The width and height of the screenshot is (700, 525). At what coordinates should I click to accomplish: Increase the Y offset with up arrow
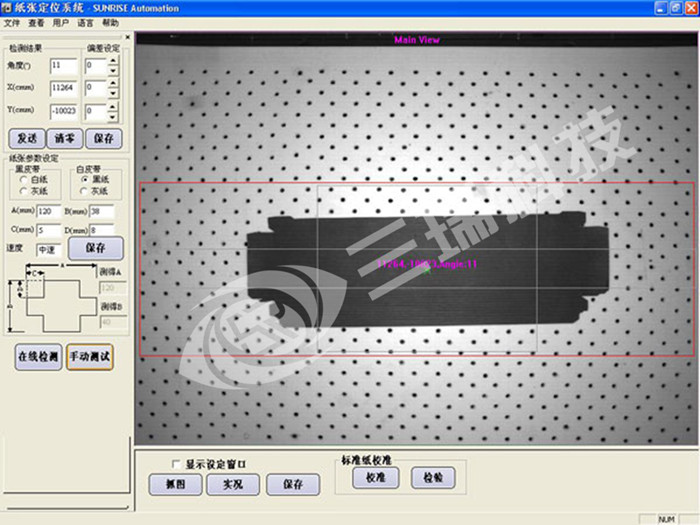tap(113, 106)
